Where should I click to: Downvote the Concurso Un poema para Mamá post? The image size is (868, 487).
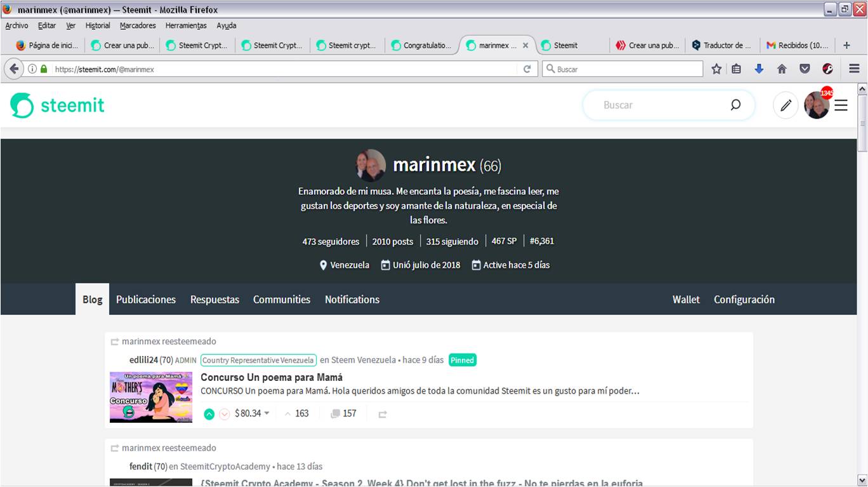(x=224, y=414)
